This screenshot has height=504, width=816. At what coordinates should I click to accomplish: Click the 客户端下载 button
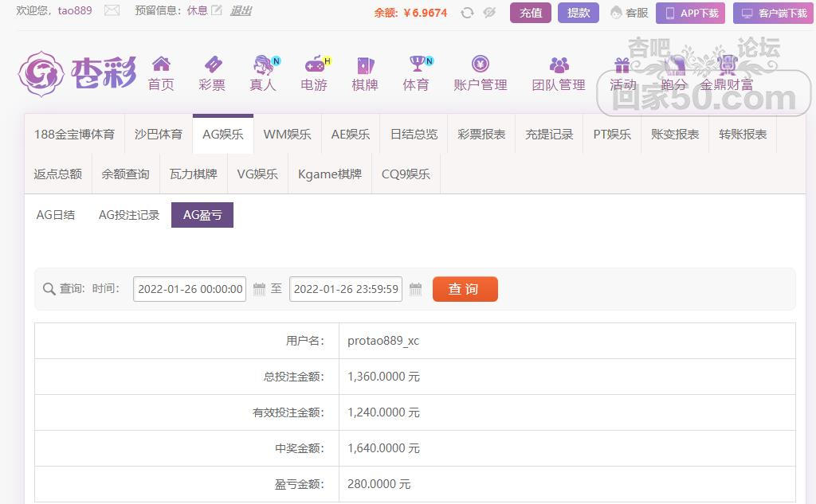(x=773, y=13)
